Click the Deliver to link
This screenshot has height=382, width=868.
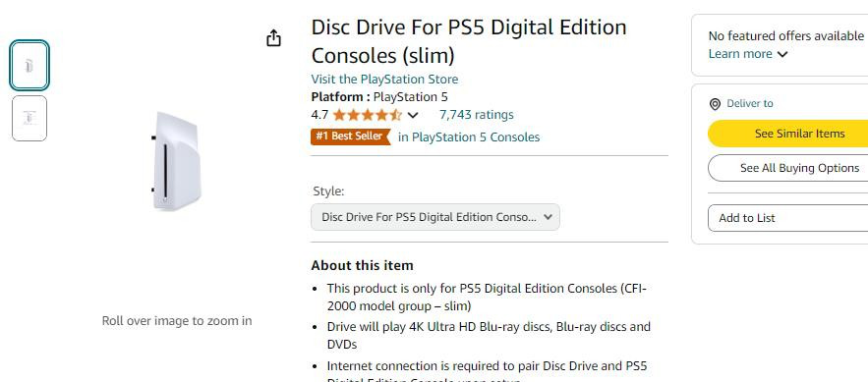tap(749, 104)
